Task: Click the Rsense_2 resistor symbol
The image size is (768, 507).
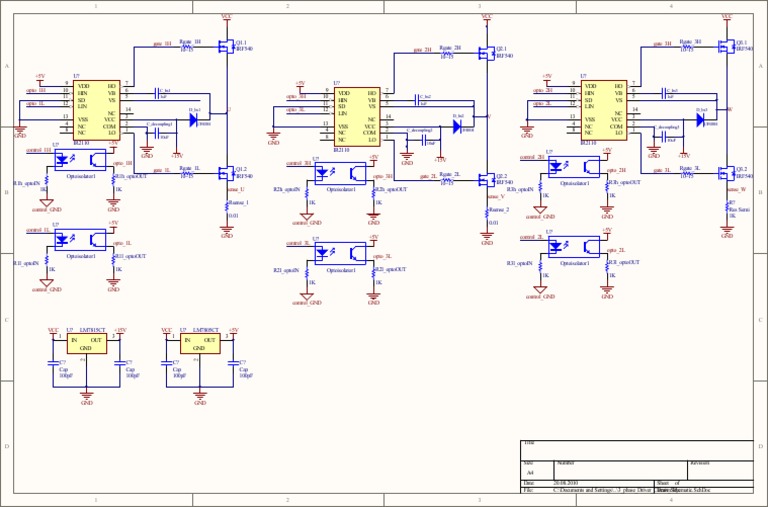Action: (x=487, y=213)
